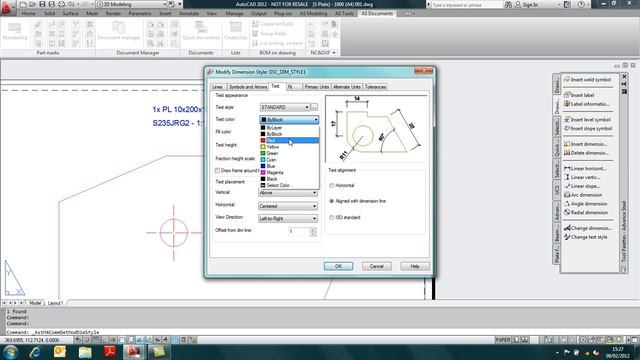Click the AutoCAD application menu button
Viewport: 640px width, 360px height.
pyautogui.click(x=7, y=7)
